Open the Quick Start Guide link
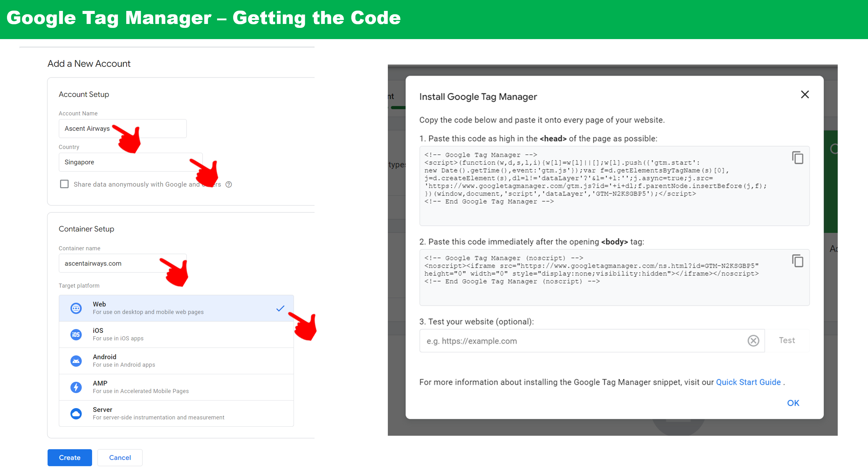Screen dimensions: 868x473 (x=748, y=382)
